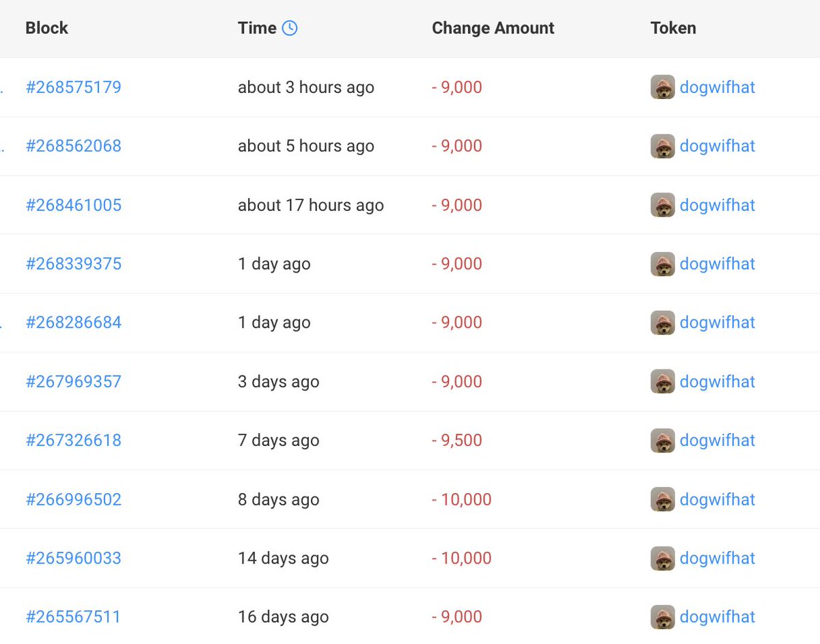Open block #268562068
This screenshot has width=820, height=644.
pos(74,146)
